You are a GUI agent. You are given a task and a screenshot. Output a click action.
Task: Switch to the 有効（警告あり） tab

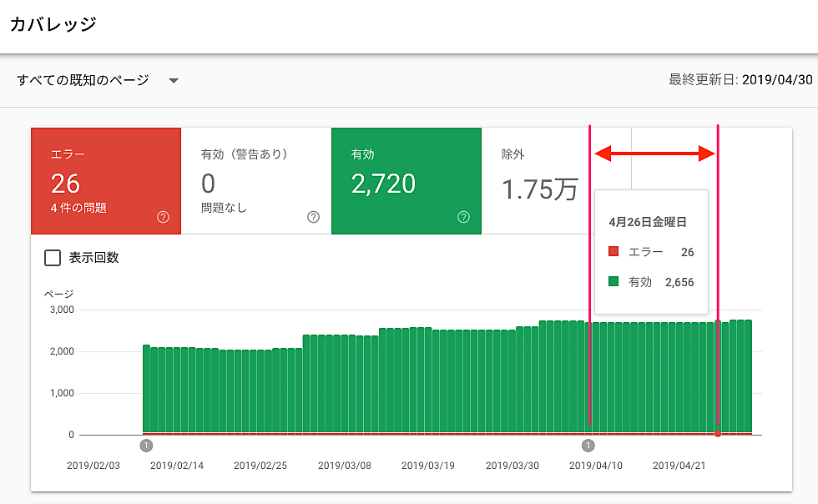click(x=256, y=181)
